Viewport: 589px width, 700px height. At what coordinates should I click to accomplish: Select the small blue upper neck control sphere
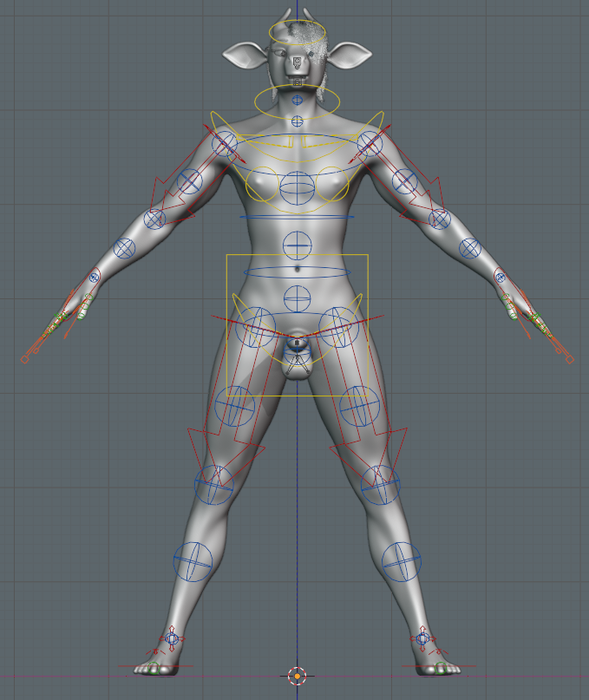point(298,100)
